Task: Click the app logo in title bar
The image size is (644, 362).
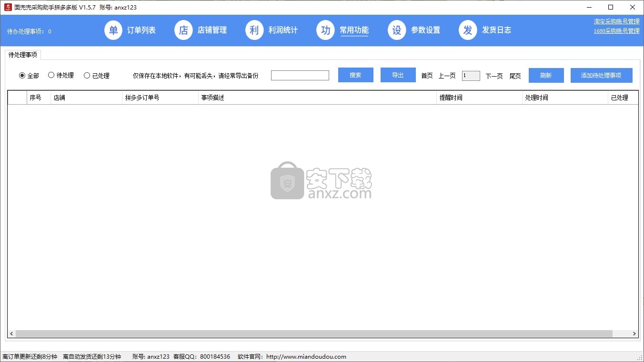Action: click(x=8, y=7)
